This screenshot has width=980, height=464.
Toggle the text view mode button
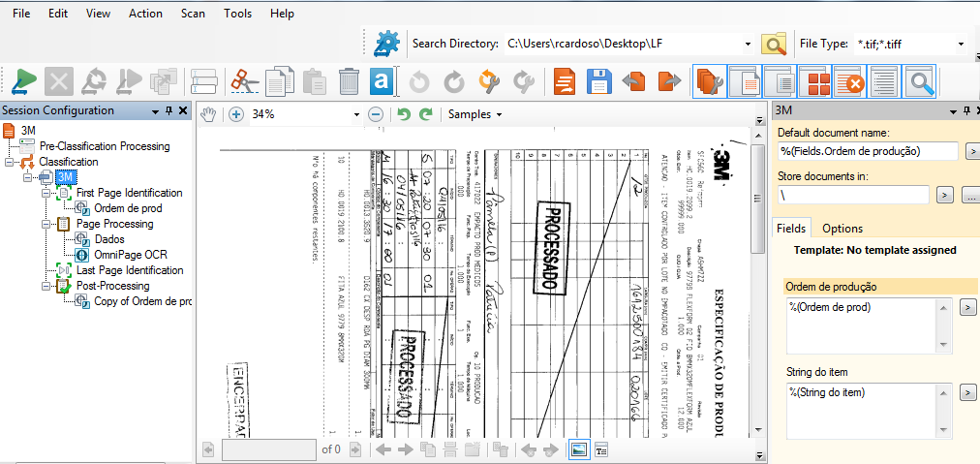pos(600,449)
